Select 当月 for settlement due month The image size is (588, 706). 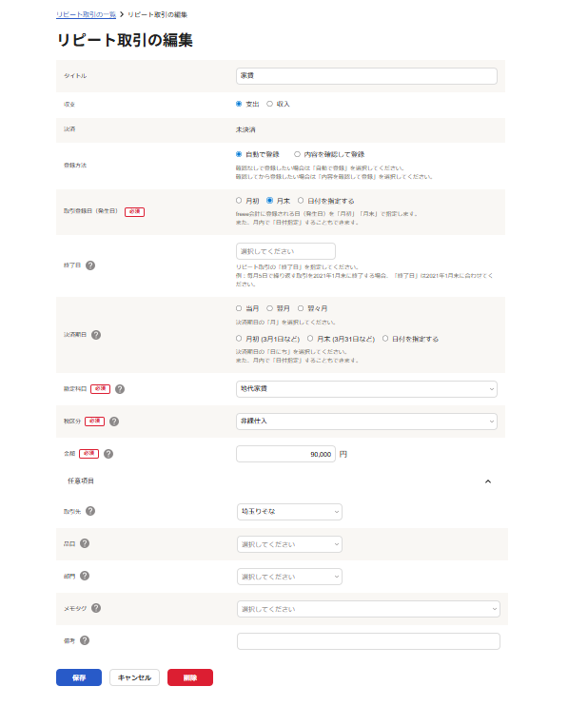point(239,308)
